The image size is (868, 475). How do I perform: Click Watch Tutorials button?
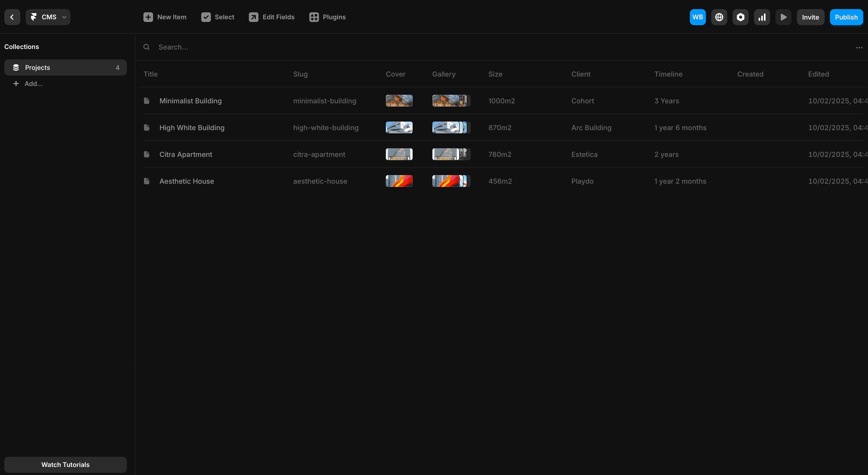65,465
